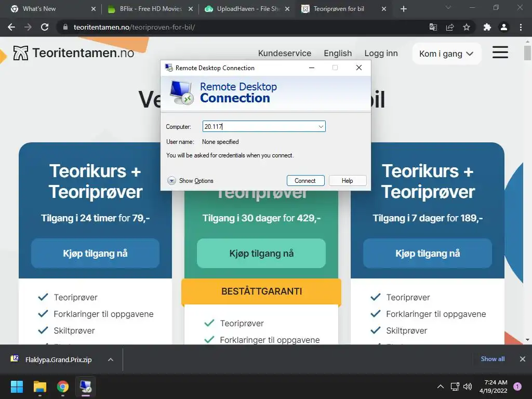
Task: Click Show all downloads
Action: pos(493,359)
